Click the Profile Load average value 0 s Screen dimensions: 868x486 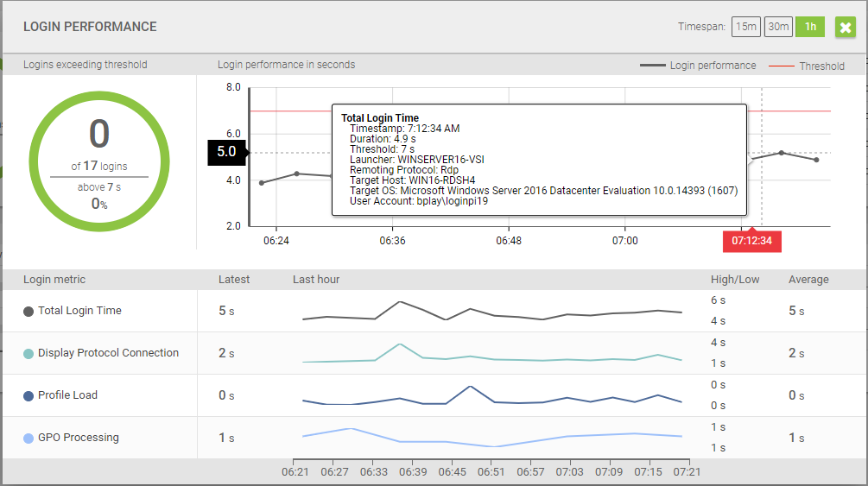click(x=796, y=395)
